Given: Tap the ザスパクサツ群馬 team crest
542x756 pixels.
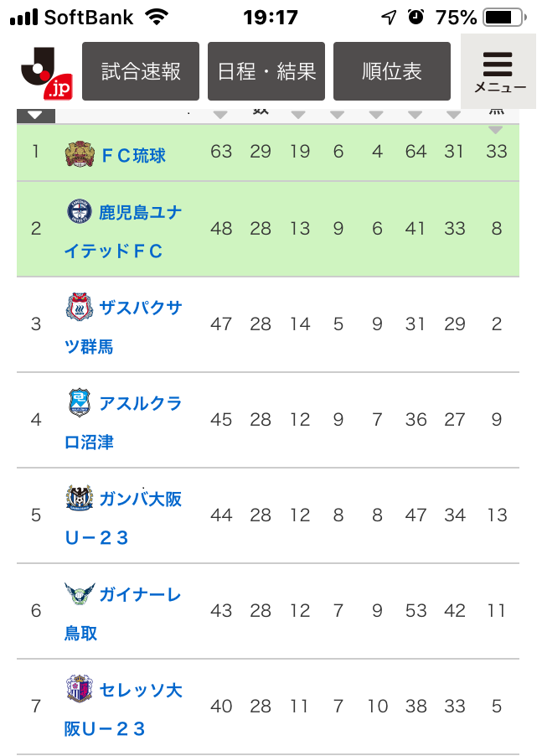Looking at the screenshot, I should [78, 307].
